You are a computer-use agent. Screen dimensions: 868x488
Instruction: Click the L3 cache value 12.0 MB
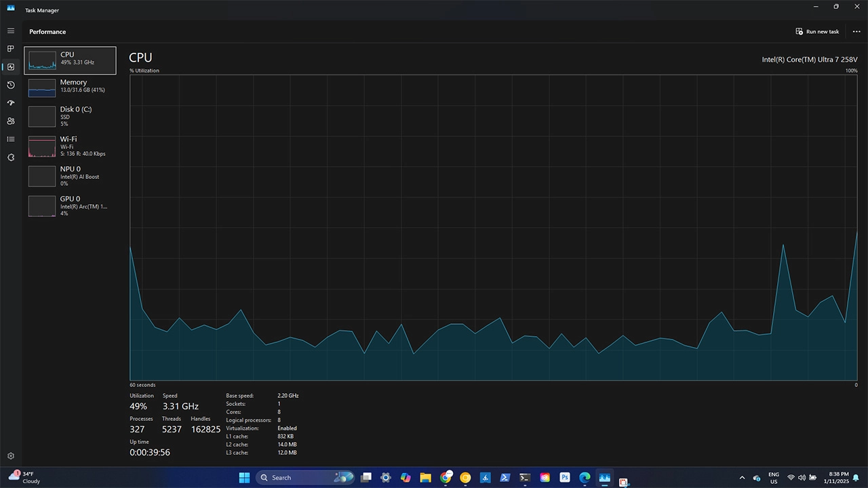[287, 453]
